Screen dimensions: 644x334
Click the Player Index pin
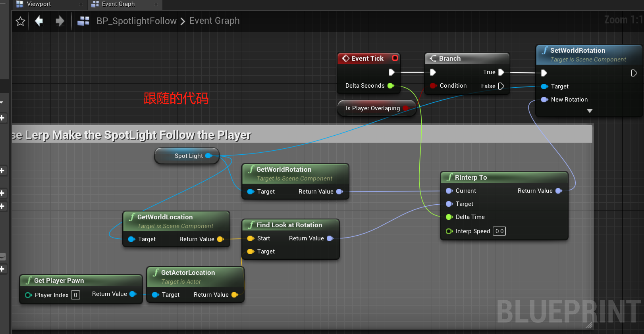pos(28,295)
